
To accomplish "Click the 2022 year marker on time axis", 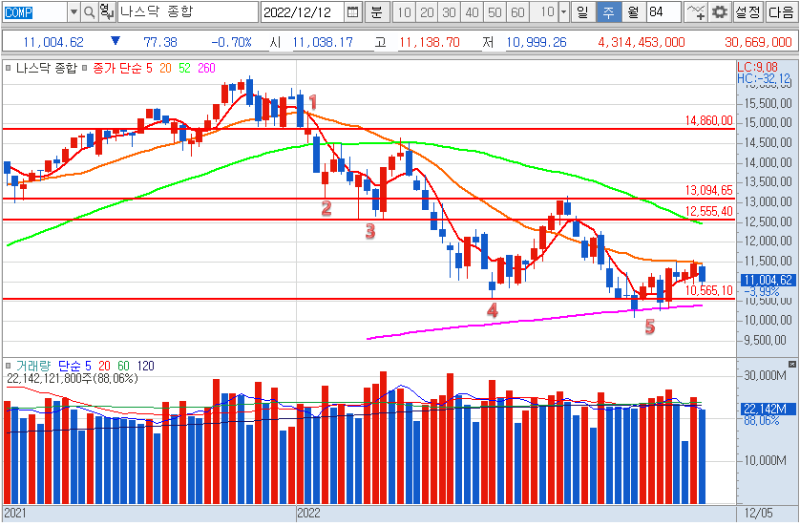I will tap(309, 512).
